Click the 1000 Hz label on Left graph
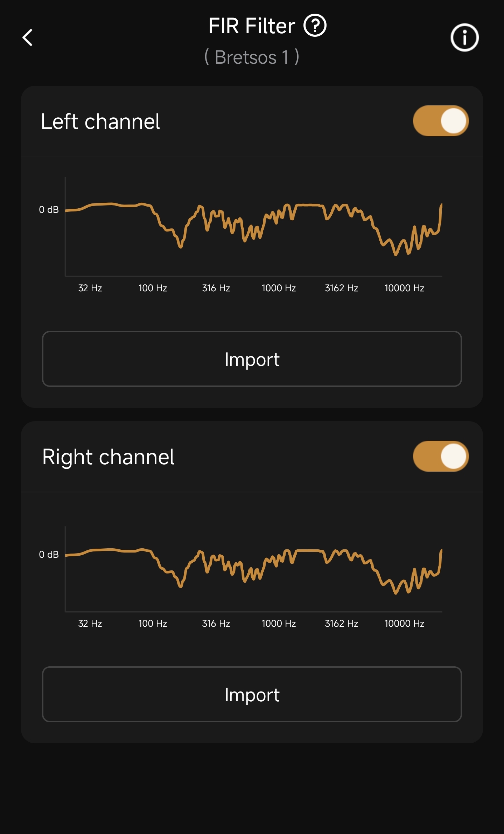This screenshot has height=834, width=504. 279,288
